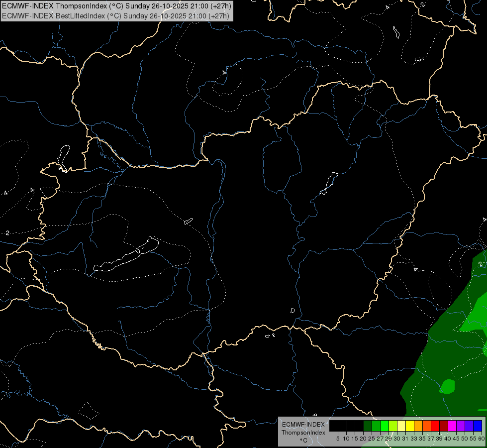Click the legend tick label 30

pyautogui.click(x=397, y=439)
